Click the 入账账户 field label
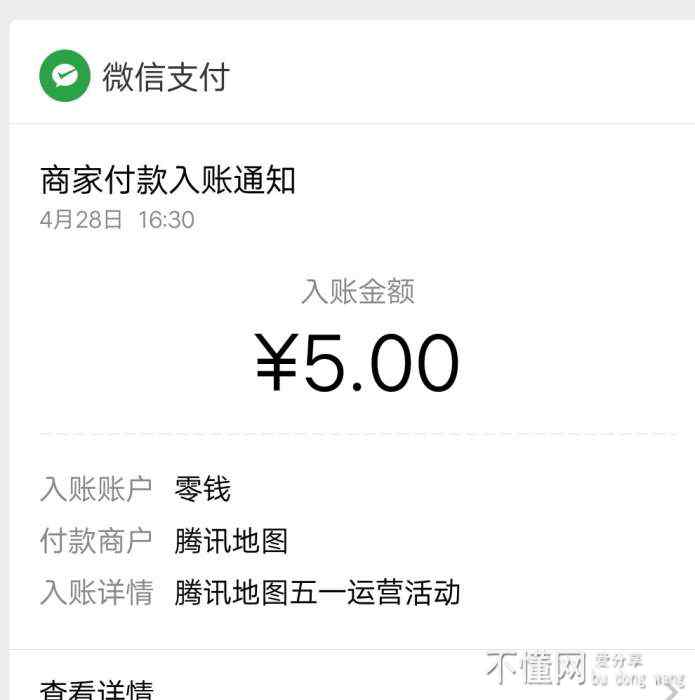 pos(96,489)
